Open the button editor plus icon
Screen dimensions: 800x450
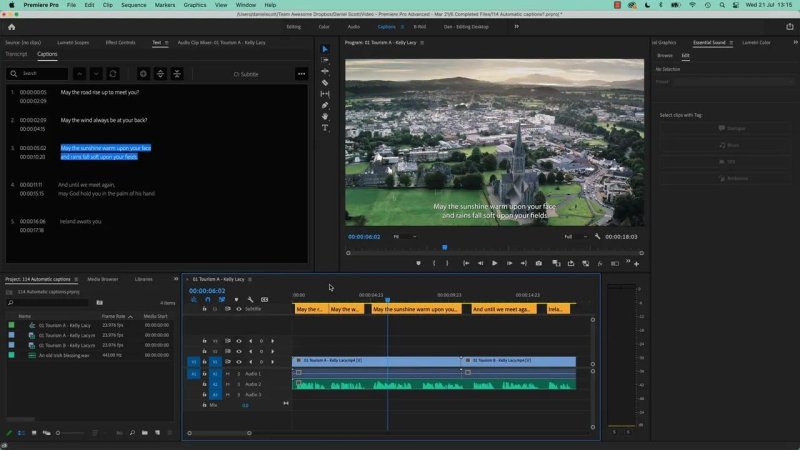[636, 264]
